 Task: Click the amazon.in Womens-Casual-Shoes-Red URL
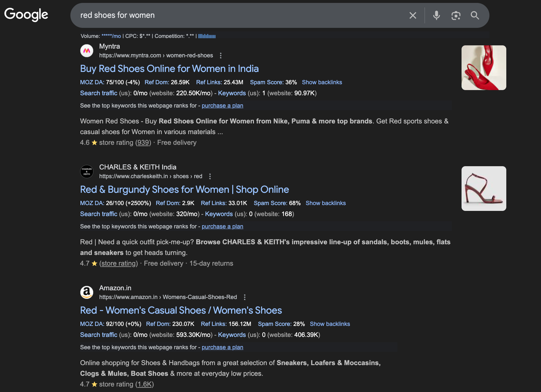[x=168, y=297]
